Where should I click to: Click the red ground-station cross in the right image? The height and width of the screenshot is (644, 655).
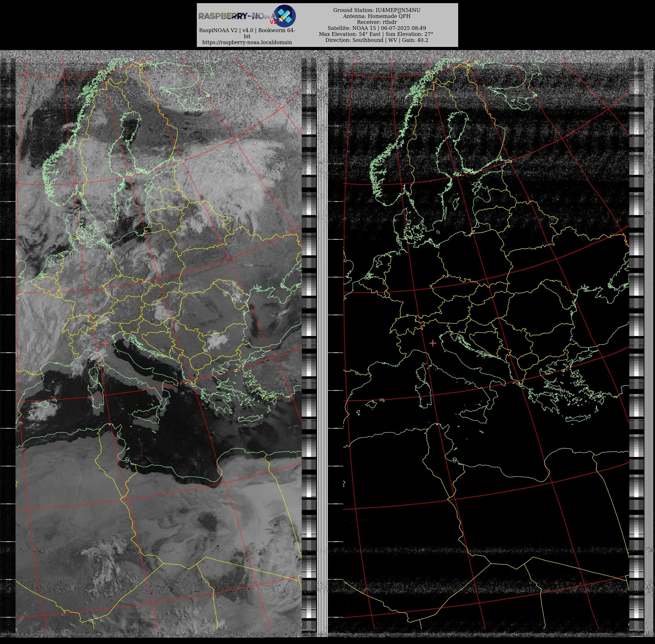point(432,343)
